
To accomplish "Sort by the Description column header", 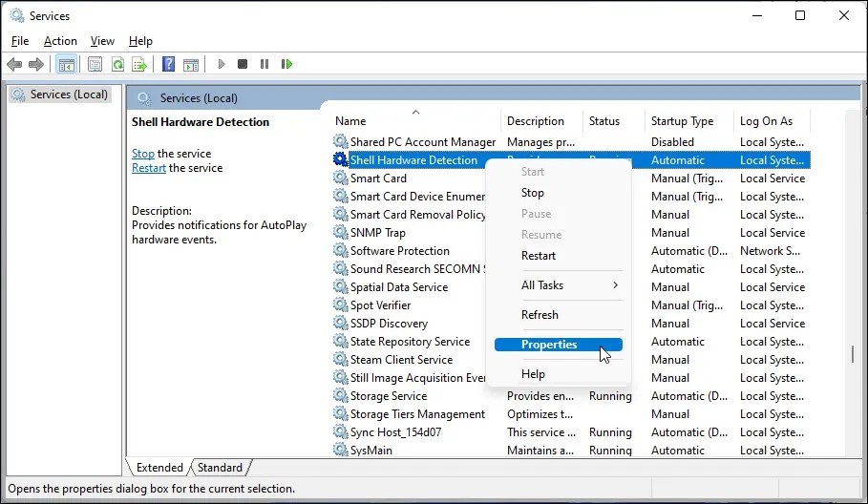I will pos(542,120).
